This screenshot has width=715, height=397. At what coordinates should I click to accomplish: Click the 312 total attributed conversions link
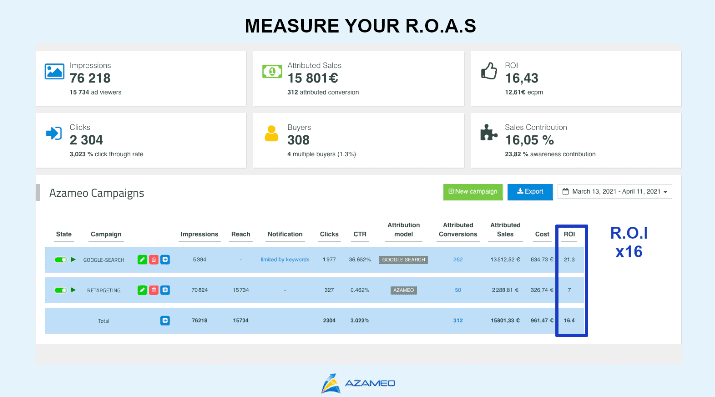click(458, 320)
